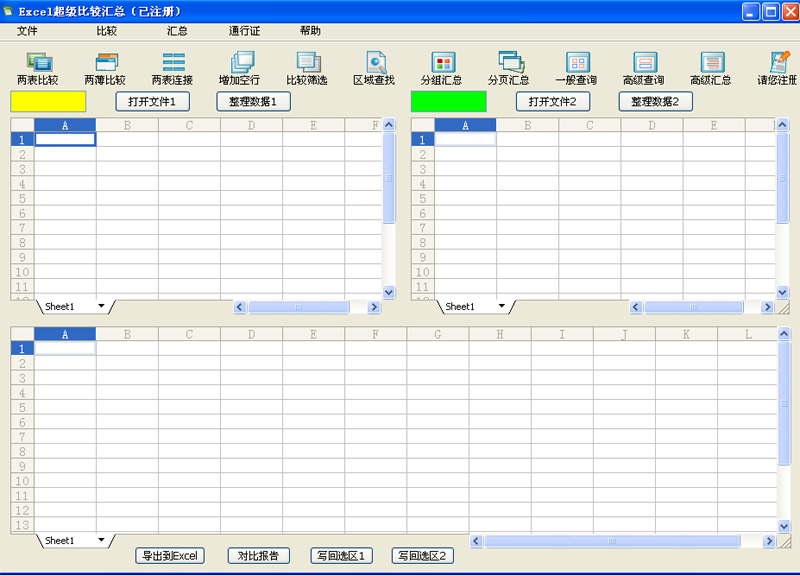Viewport: 800px width, 576px height.
Task: Click the 分组汇总 icon
Action: 442,68
